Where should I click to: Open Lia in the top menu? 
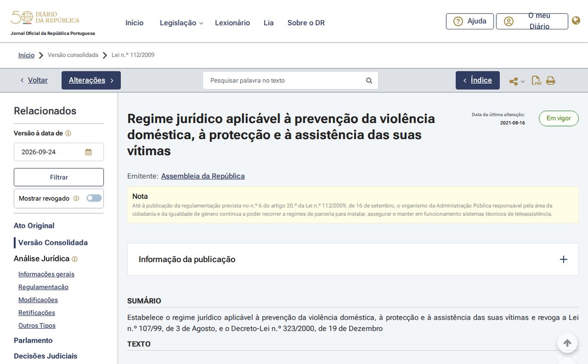click(x=269, y=23)
